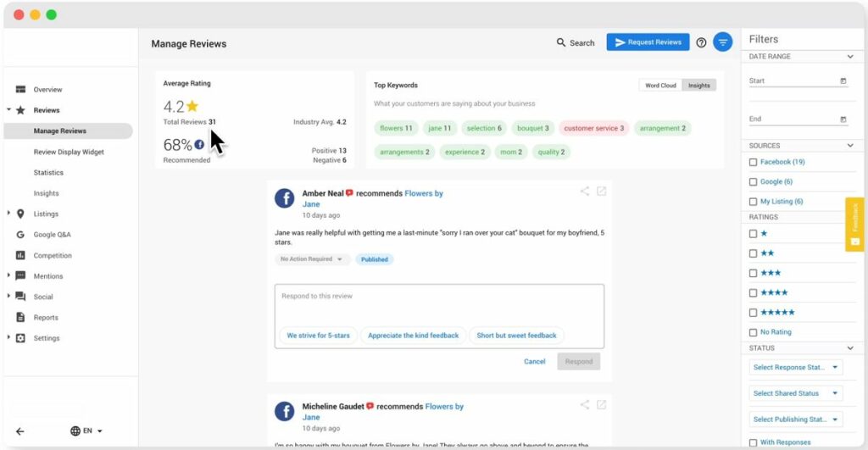Open Amber Neal's review in new window
Viewport: 868px width, 450px height.
(x=601, y=191)
